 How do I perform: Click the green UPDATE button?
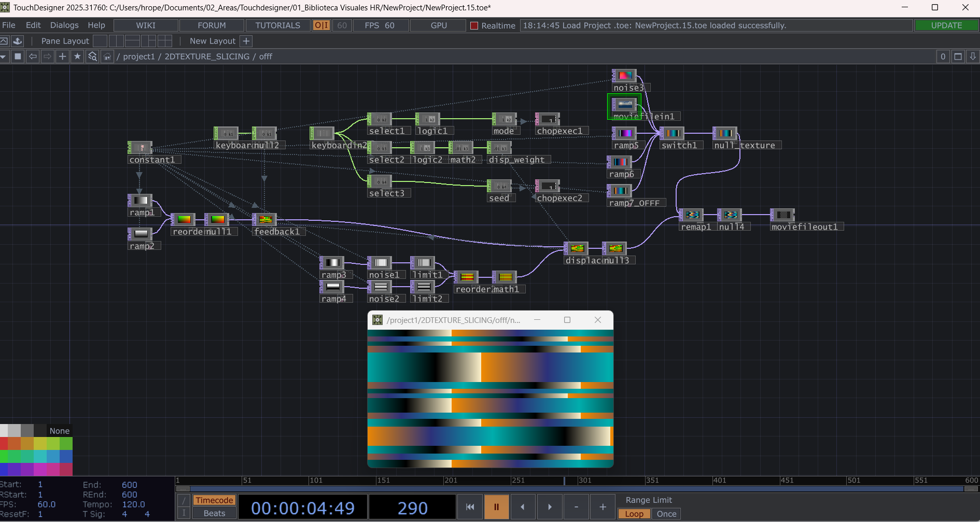click(x=946, y=25)
